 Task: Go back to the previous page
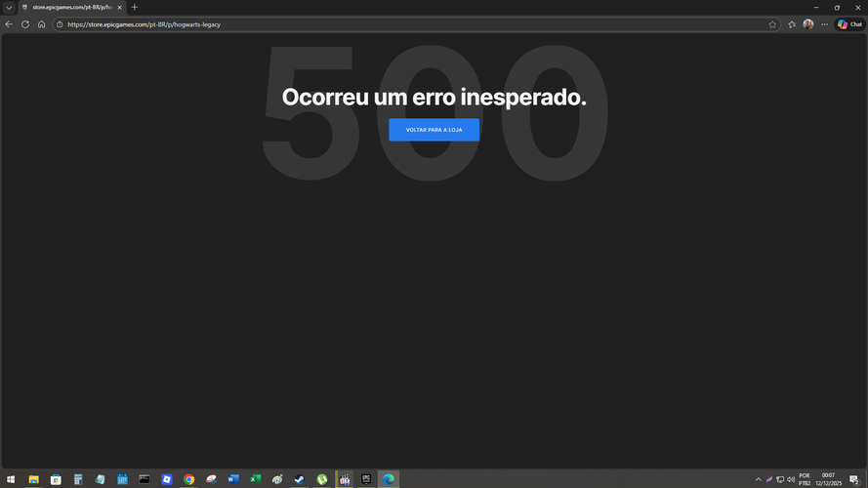pyautogui.click(x=9, y=24)
